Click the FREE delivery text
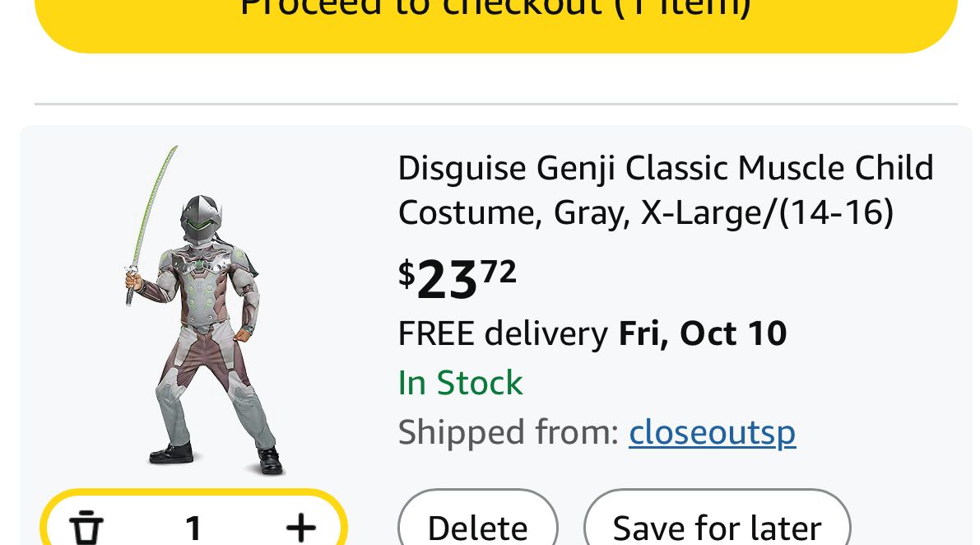 (x=502, y=333)
